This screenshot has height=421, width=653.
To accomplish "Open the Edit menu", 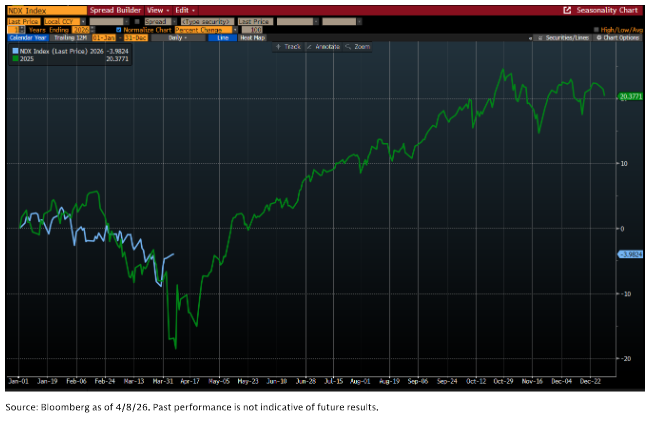I will click(x=182, y=10).
